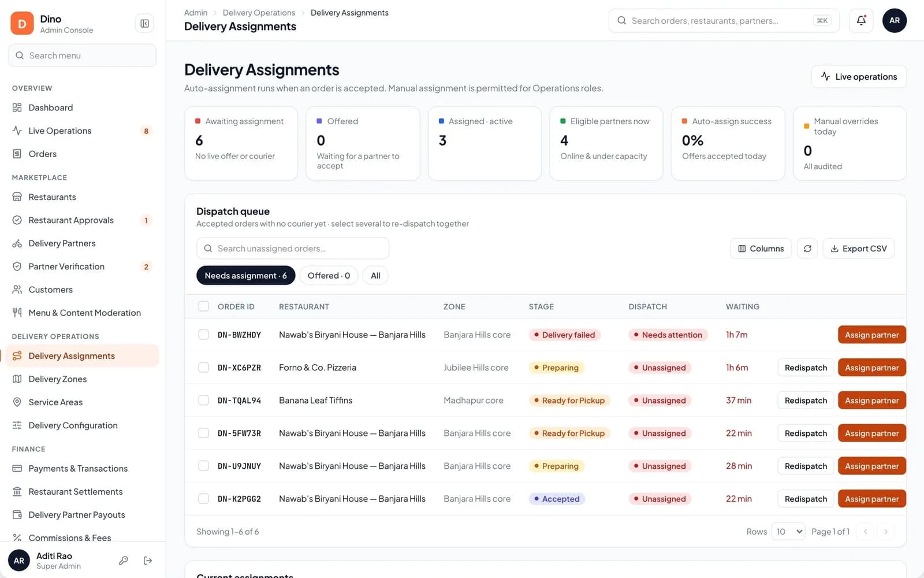Sort by the Waiting column header

(742, 307)
